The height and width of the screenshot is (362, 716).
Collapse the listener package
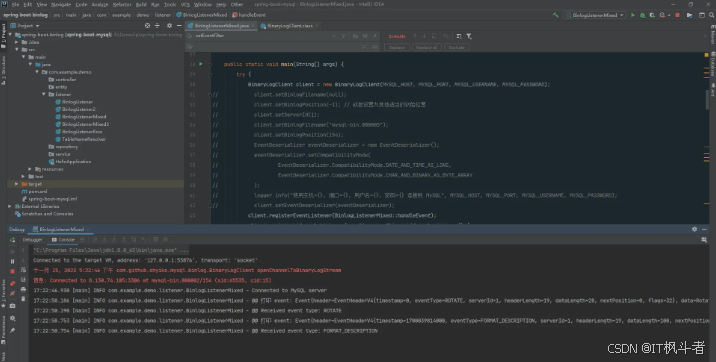tap(44, 94)
